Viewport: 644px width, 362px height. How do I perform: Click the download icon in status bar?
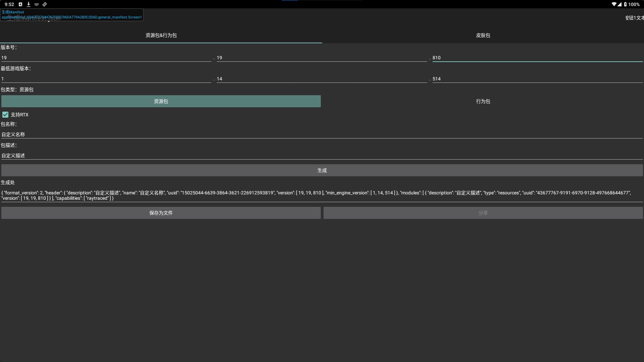[29, 4]
